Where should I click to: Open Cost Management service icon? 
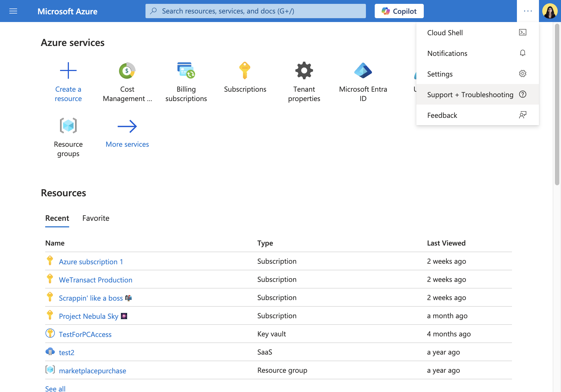coord(127,70)
